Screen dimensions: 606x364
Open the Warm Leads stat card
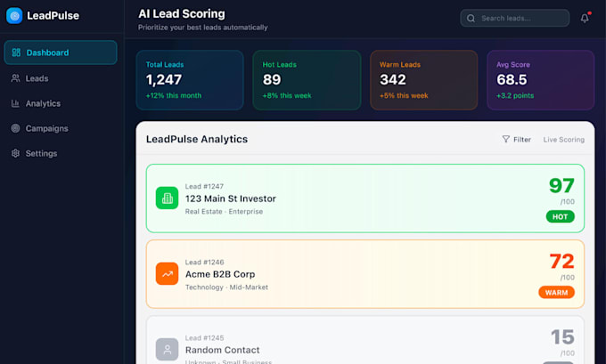click(x=423, y=80)
